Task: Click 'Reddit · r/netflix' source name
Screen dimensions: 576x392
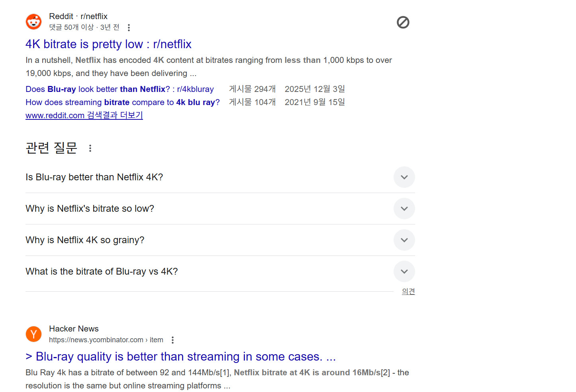Action: click(78, 16)
